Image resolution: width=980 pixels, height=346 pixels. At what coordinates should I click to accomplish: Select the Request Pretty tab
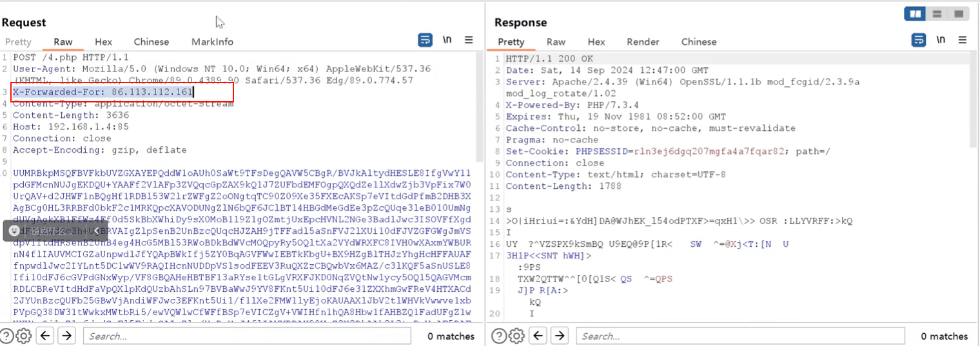point(18,42)
